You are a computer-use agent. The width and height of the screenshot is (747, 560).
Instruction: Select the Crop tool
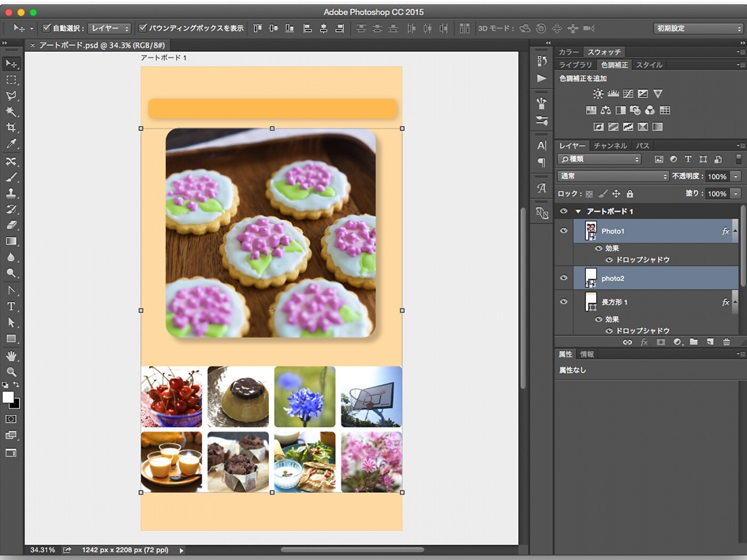click(x=11, y=127)
